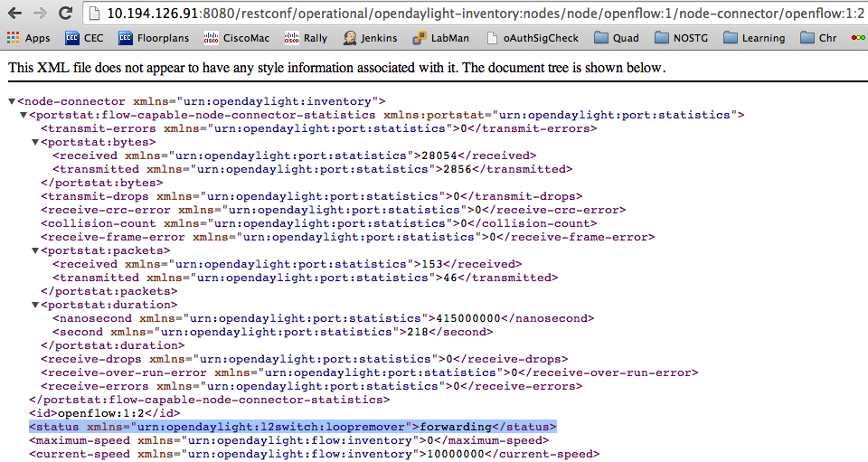
Task: Open the Jenkins bookmark
Action: coord(370,38)
